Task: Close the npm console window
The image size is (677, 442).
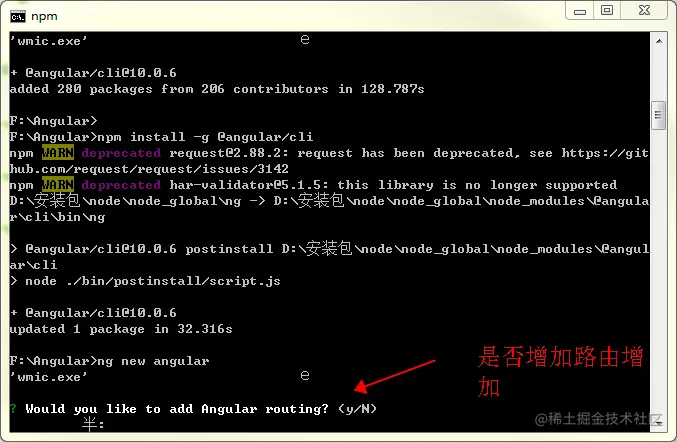Action: [x=644, y=10]
